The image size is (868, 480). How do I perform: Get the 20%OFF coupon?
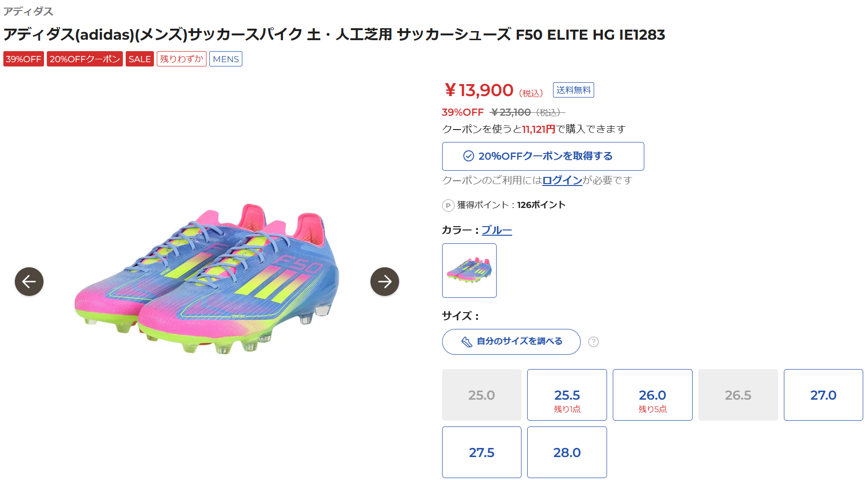543,156
